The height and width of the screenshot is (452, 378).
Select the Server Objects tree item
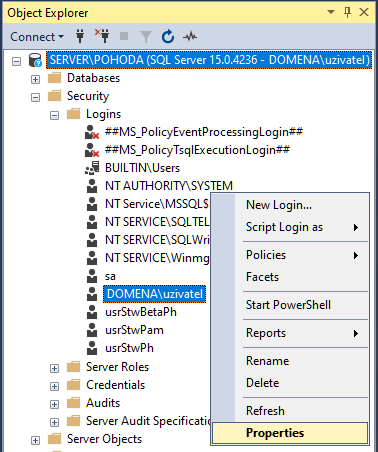(104, 439)
